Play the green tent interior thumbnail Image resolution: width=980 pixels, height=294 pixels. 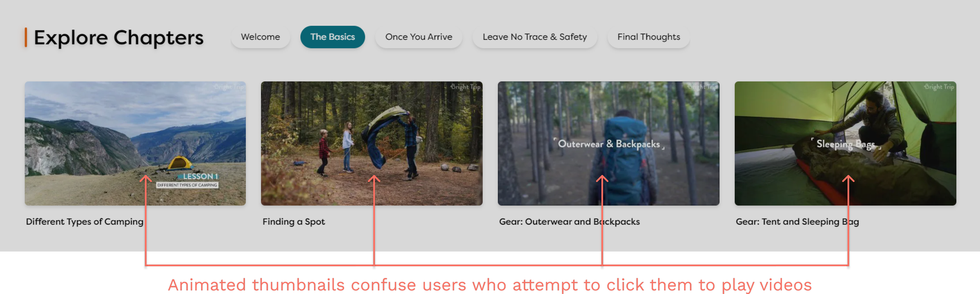[x=845, y=143]
